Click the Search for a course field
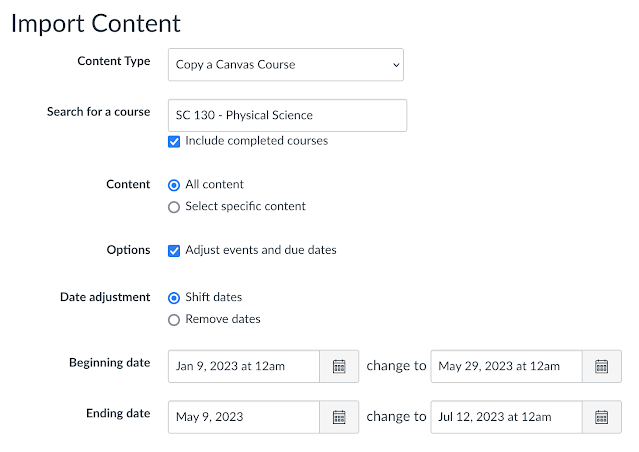Viewport: 639px width, 452px height. pos(287,115)
